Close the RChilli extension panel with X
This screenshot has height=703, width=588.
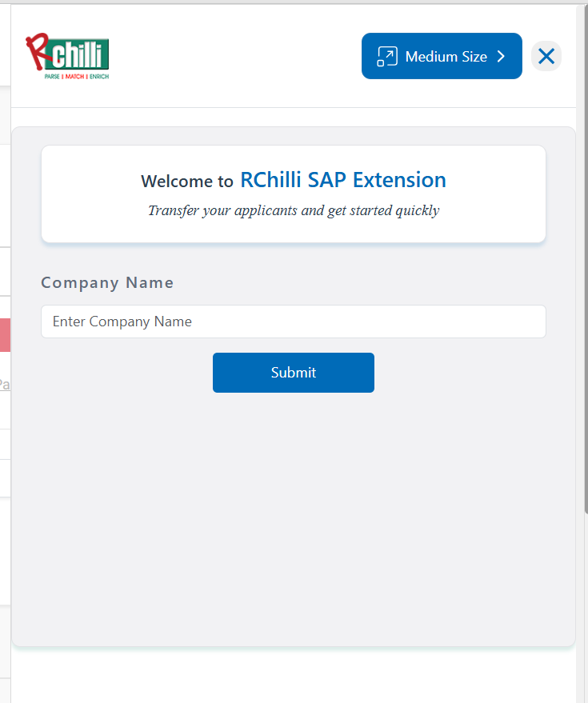click(x=546, y=56)
